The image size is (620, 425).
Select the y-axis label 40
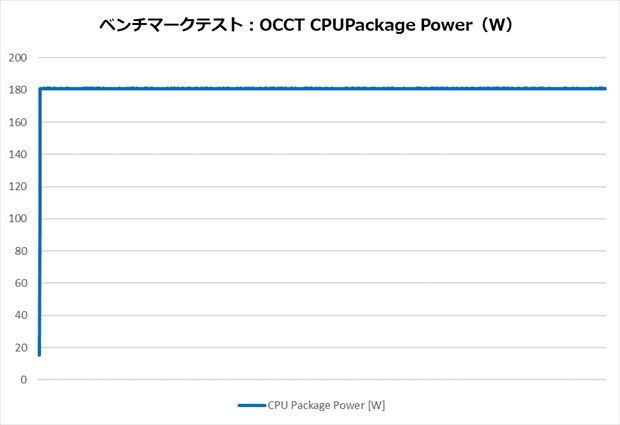pos(21,316)
